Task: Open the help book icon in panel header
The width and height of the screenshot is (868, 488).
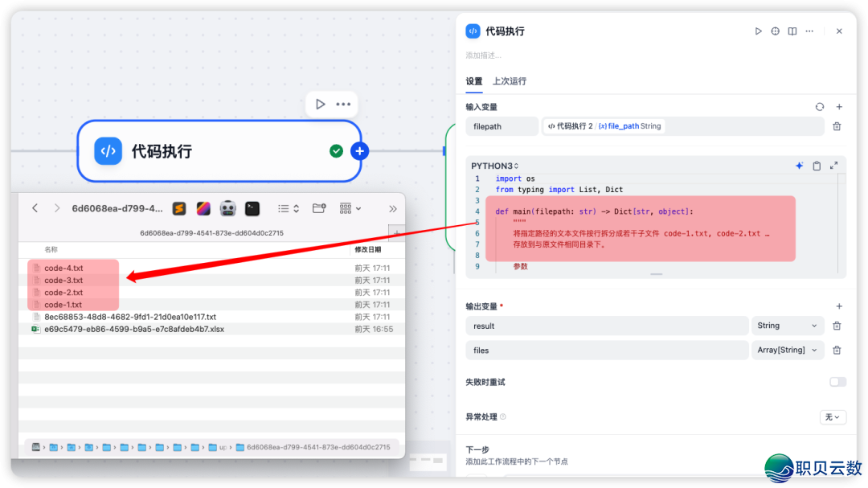Action: pyautogui.click(x=792, y=31)
